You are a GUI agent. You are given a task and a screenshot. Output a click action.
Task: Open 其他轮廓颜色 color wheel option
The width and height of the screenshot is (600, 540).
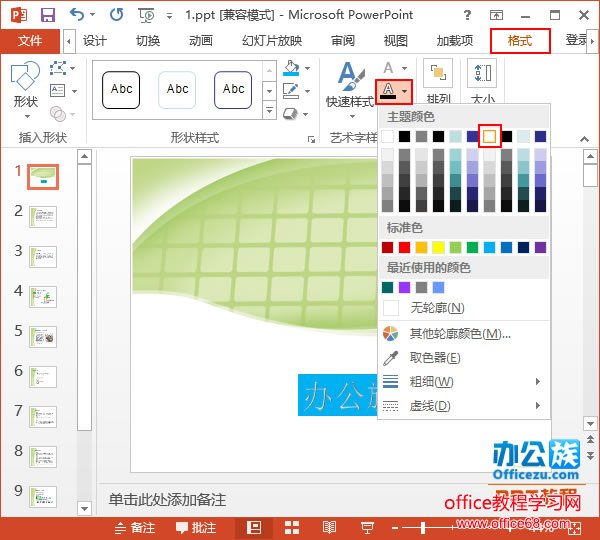click(460, 333)
